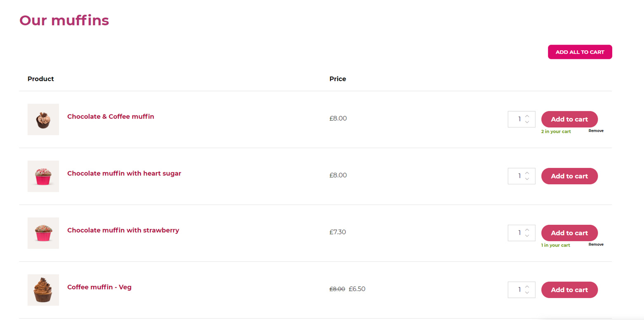Decrease quantity for Chocolate muffin with strawberry

click(527, 236)
